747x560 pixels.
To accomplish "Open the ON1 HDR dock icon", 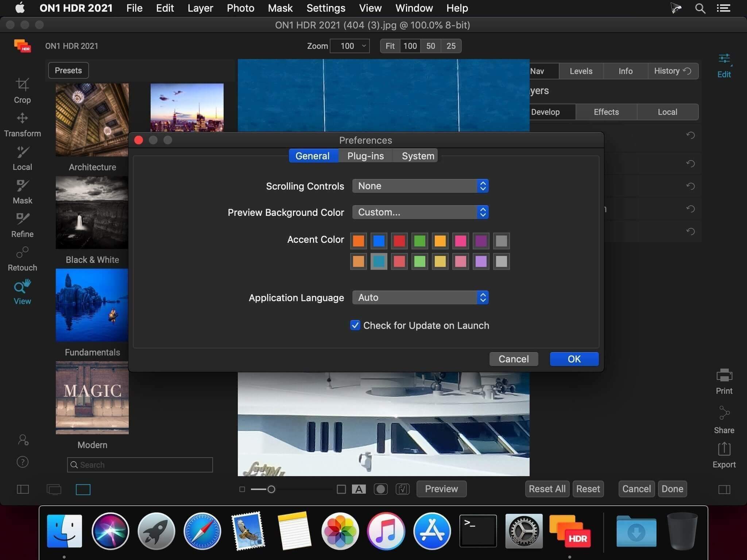I will tap(569, 531).
